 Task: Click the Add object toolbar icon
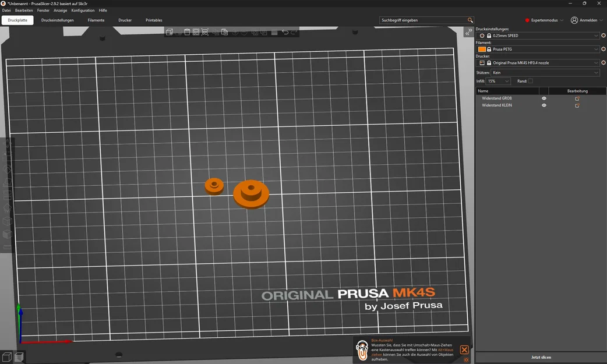coord(169,32)
